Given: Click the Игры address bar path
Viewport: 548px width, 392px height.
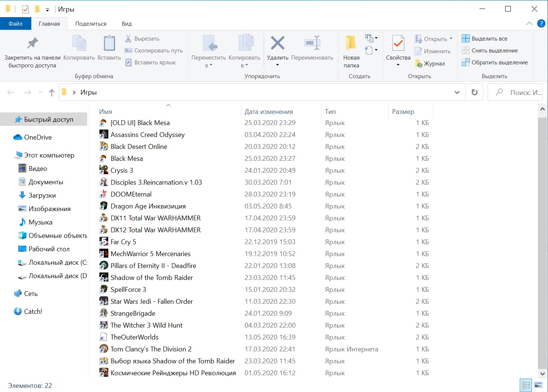Looking at the screenshot, I should coord(89,92).
